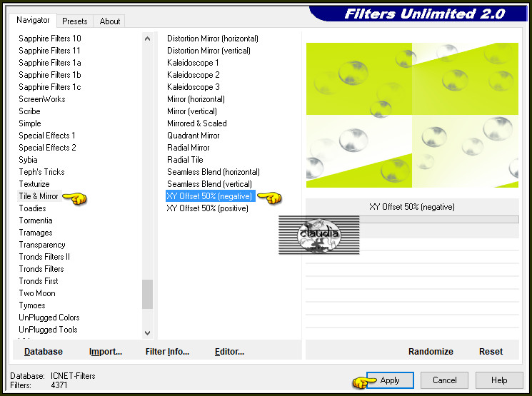Choose the Mirror (vertical) filter

coord(192,111)
